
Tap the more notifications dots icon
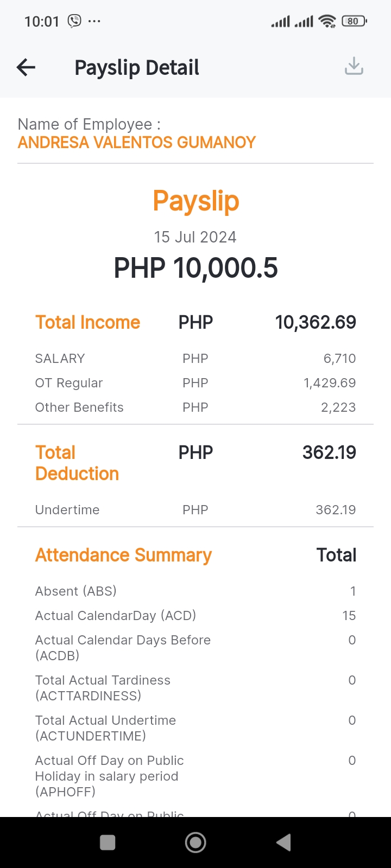[x=94, y=22]
